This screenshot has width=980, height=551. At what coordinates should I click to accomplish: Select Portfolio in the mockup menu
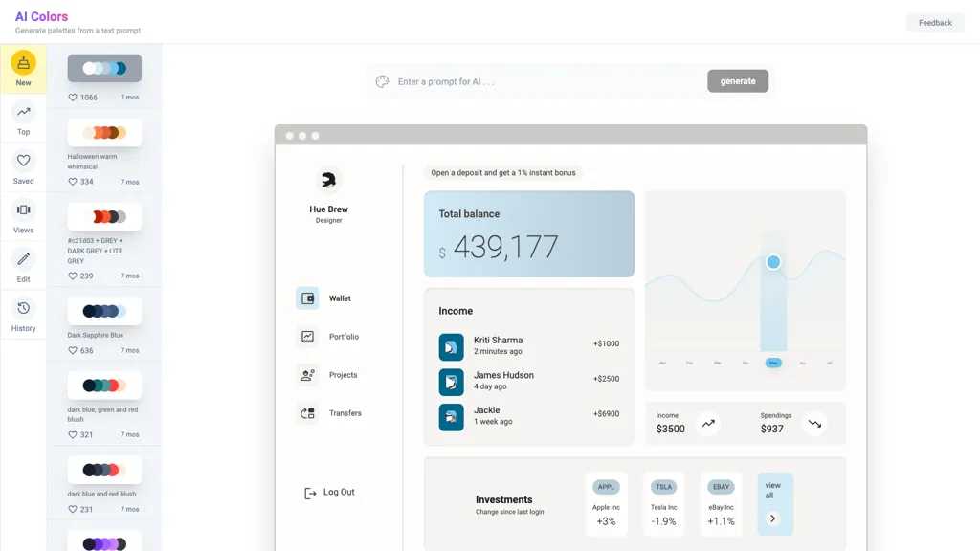coord(344,337)
